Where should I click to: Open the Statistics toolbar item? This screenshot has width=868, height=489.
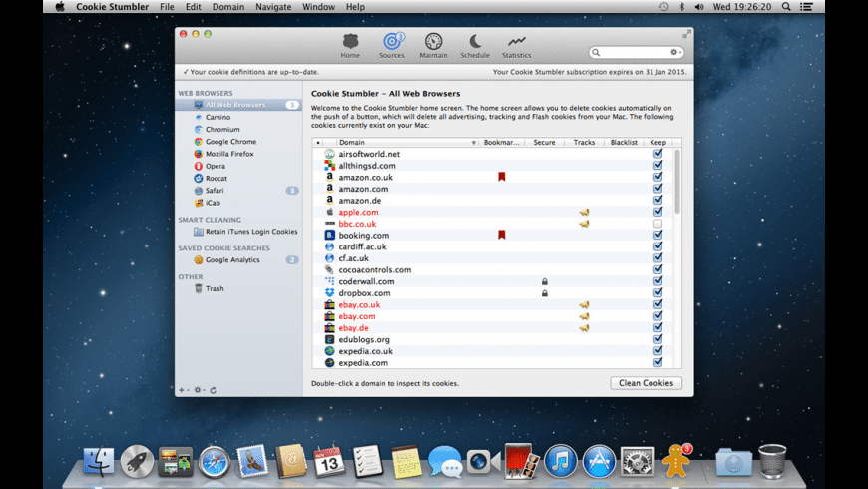point(517,46)
